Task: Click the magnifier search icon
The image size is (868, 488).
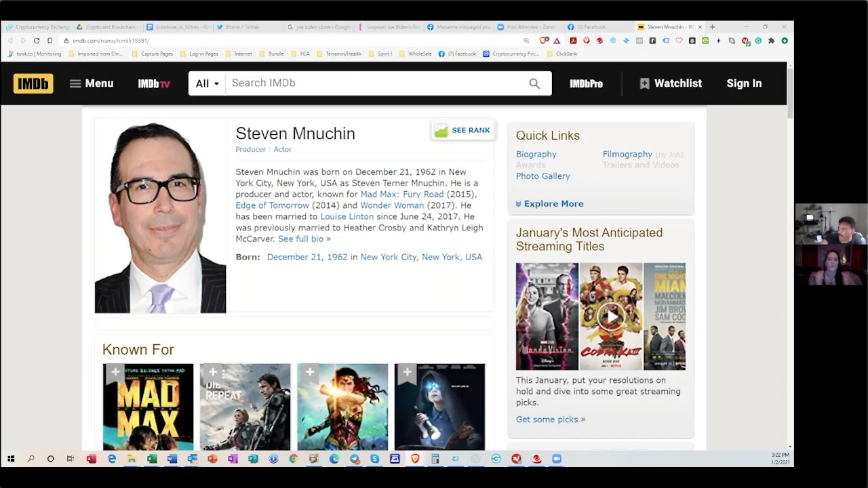Action: (x=534, y=83)
